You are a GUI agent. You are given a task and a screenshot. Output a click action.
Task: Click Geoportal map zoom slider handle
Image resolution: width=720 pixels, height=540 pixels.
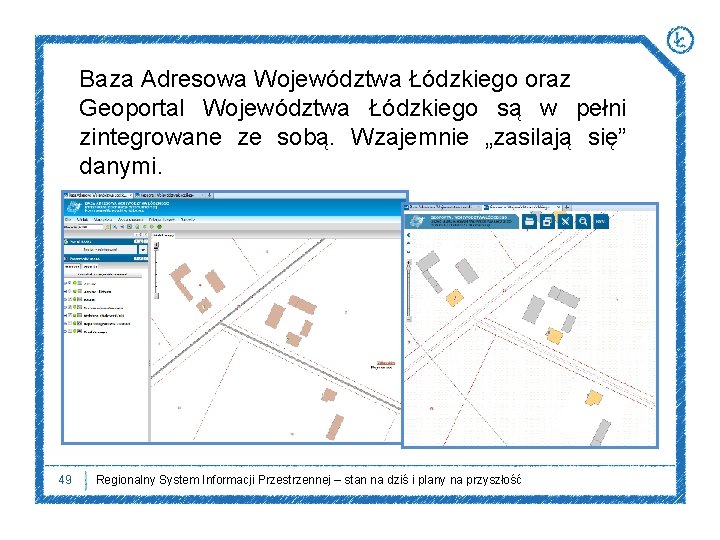(408, 268)
